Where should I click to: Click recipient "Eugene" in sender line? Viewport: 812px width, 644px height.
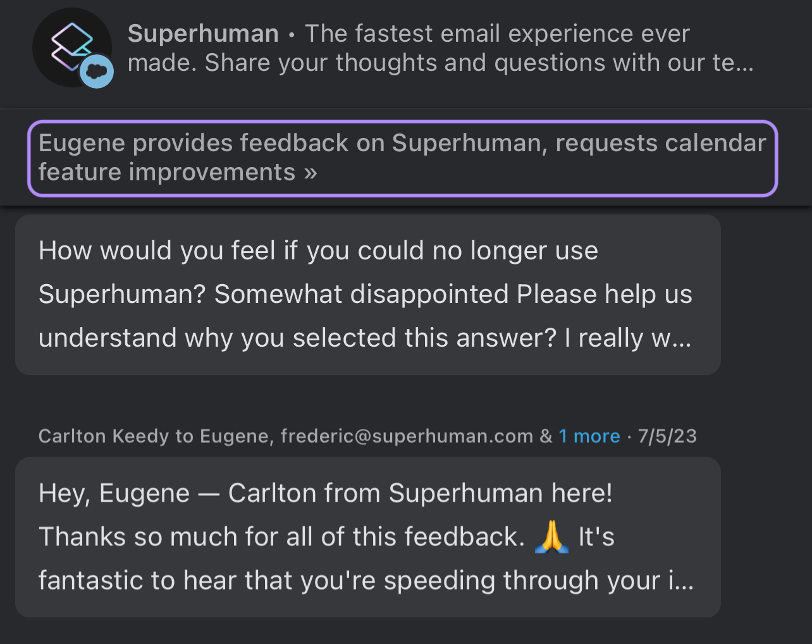coord(234,436)
